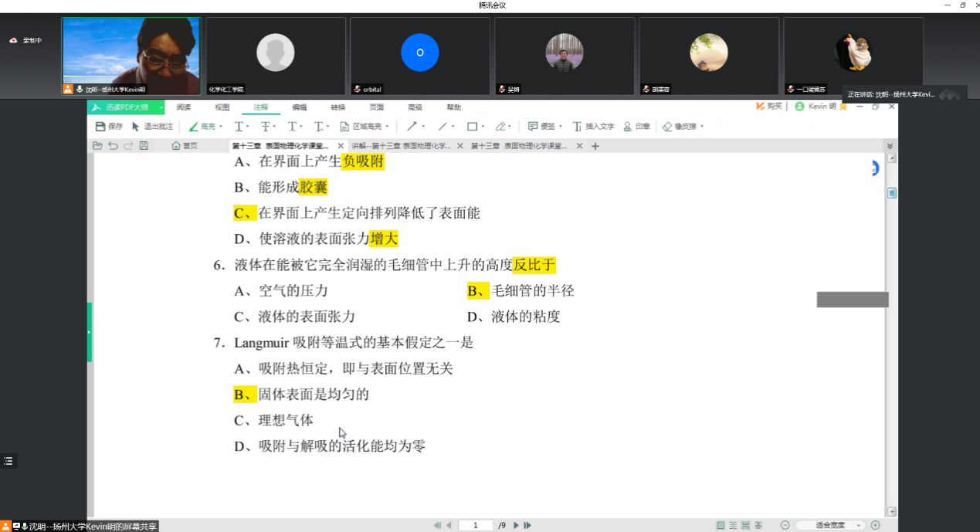Toggle two-page facing view mode

733,525
